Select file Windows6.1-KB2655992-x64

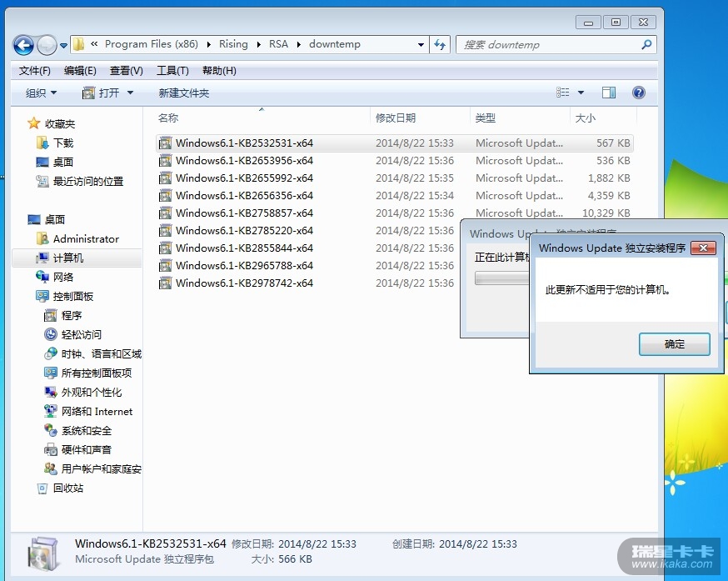(395, 178)
